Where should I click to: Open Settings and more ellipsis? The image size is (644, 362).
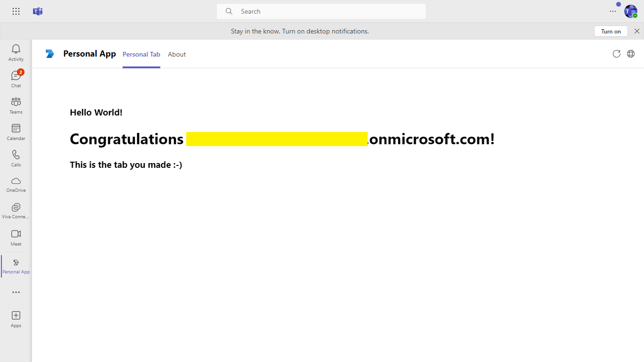(x=613, y=11)
